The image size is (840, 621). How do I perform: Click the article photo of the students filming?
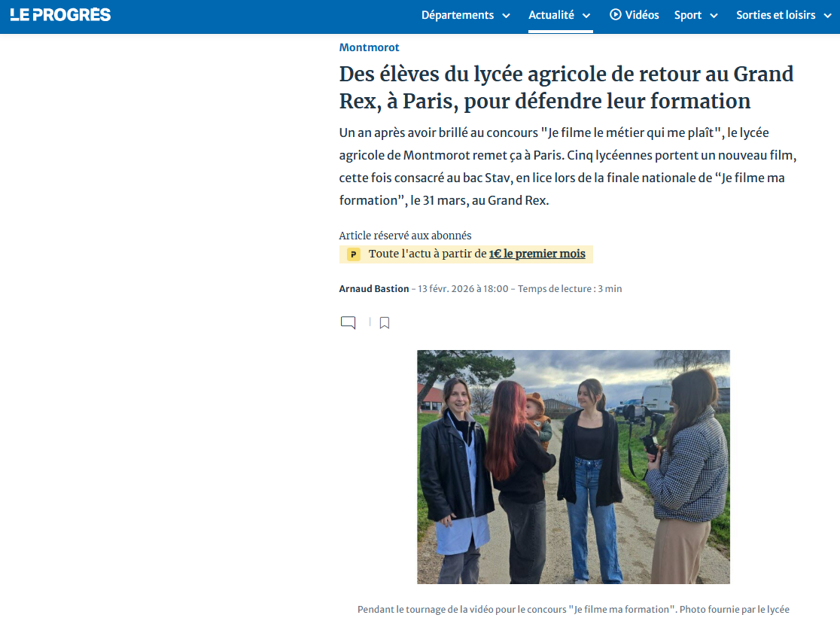click(x=573, y=467)
